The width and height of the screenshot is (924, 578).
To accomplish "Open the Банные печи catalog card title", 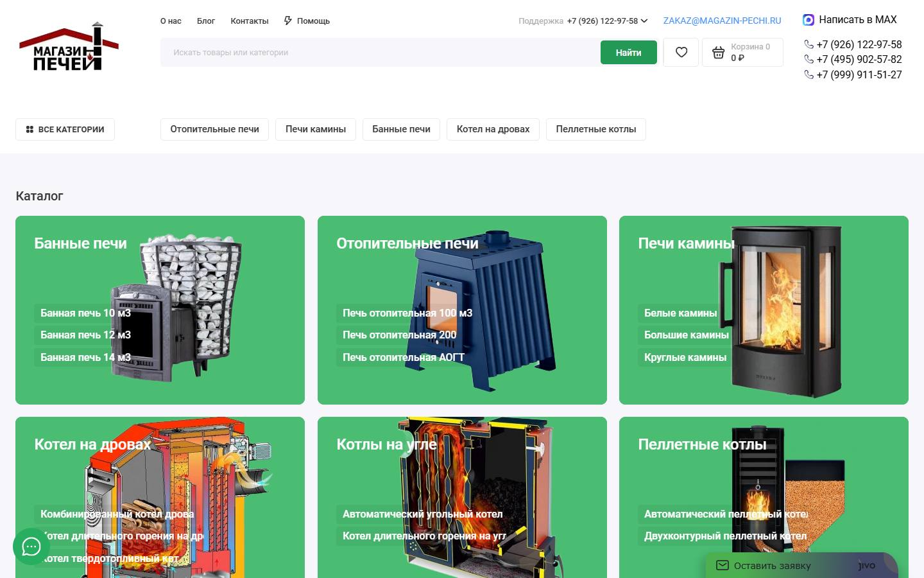I will click(80, 243).
